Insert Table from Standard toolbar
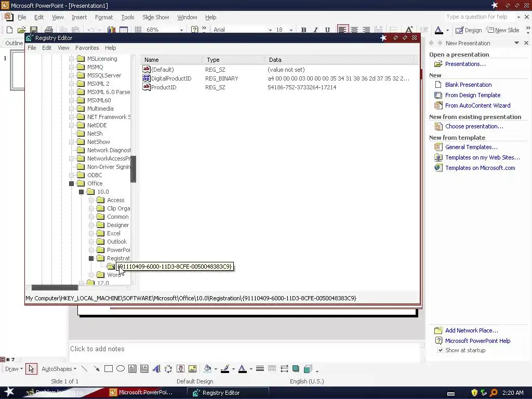This screenshot has width=532, height=399. tap(124, 30)
